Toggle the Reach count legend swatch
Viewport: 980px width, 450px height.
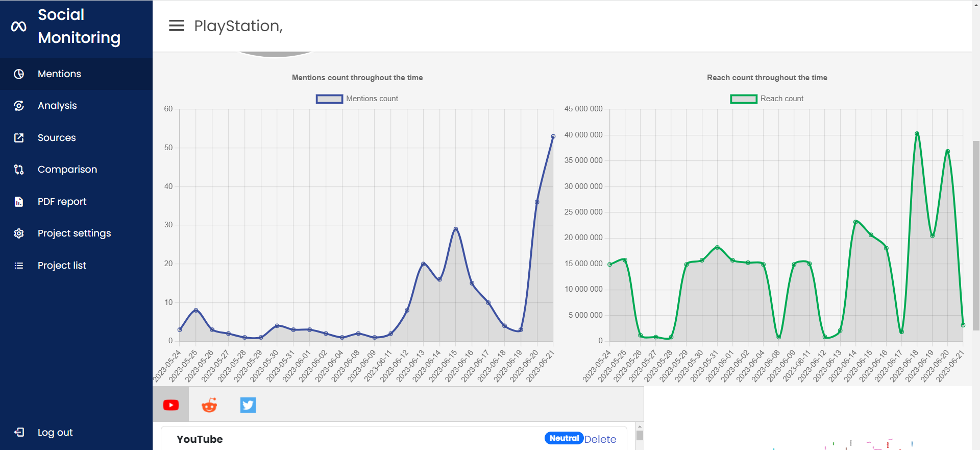point(744,99)
